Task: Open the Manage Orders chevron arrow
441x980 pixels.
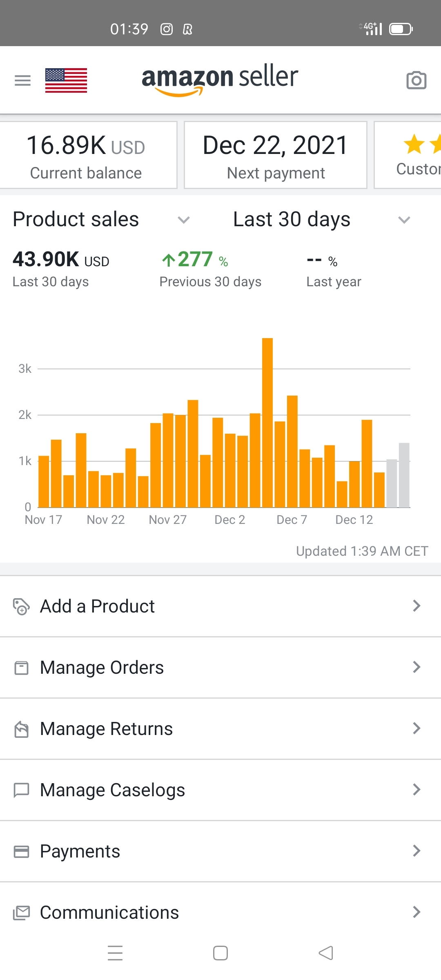Action: (x=416, y=667)
